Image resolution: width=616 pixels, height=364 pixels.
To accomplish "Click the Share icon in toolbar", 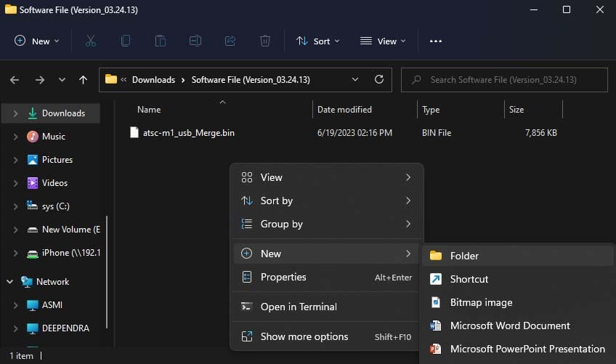I will point(230,41).
